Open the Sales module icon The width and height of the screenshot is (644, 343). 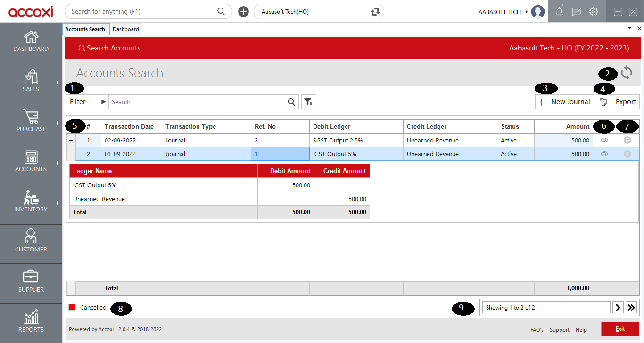[31, 77]
